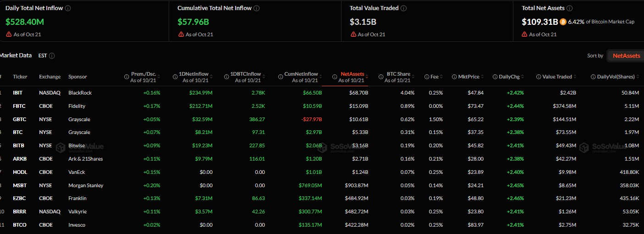
Task: Click the EST timezone info icon
Action: pos(52,56)
